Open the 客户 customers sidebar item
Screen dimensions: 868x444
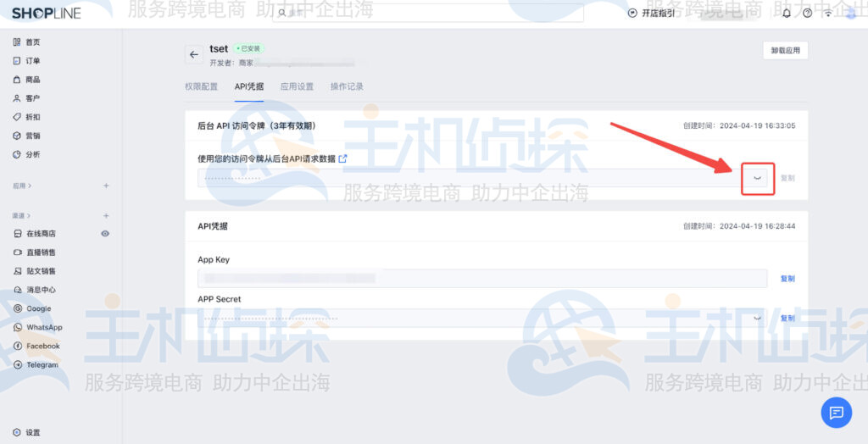coord(26,98)
